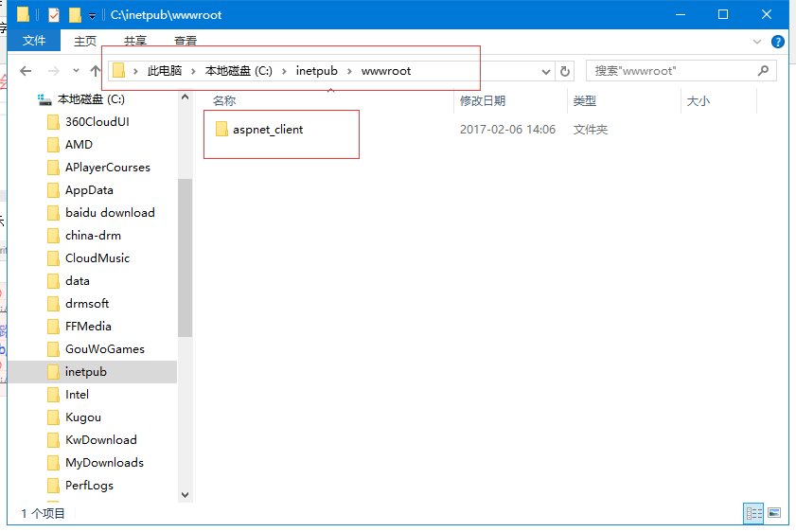Select the APlayerCourses folder in the tree
Image resolution: width=796 pixels, height=532 pixels.
click(x=108, y=168)
